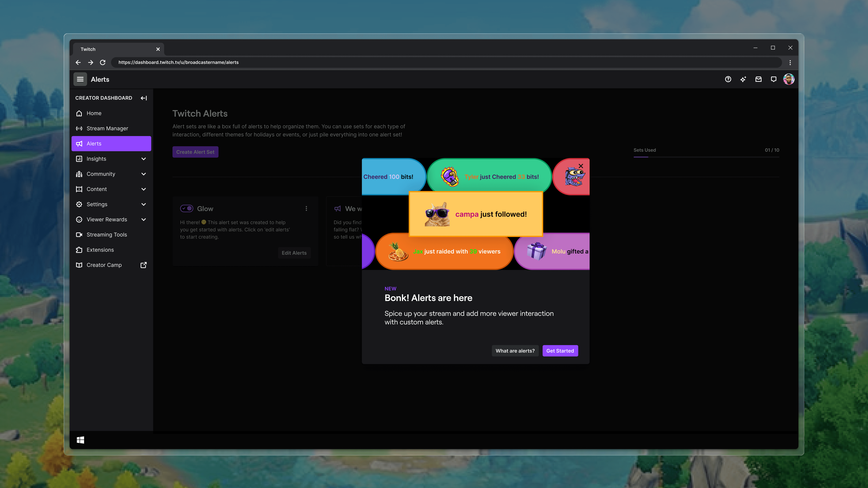Viewport: 868px width, 488px height.
Task: Open the Glow set three-dot options
Action: pos(306,208)
